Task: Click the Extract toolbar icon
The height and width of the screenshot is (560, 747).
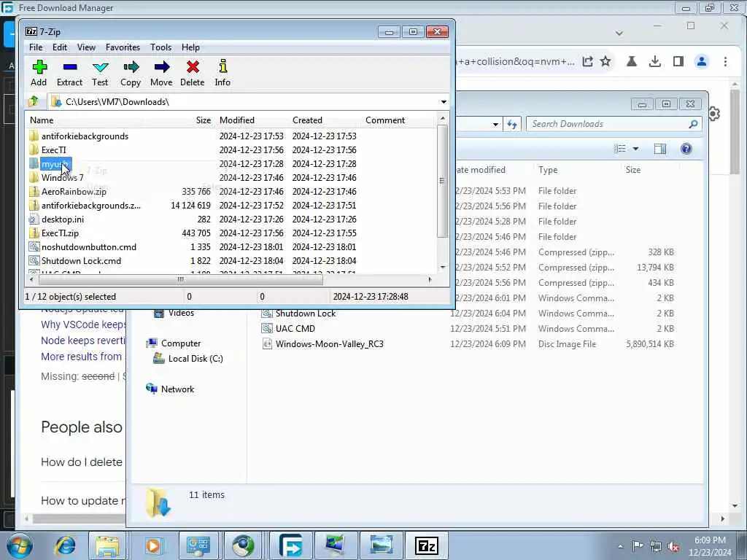Action: (69, 73)
